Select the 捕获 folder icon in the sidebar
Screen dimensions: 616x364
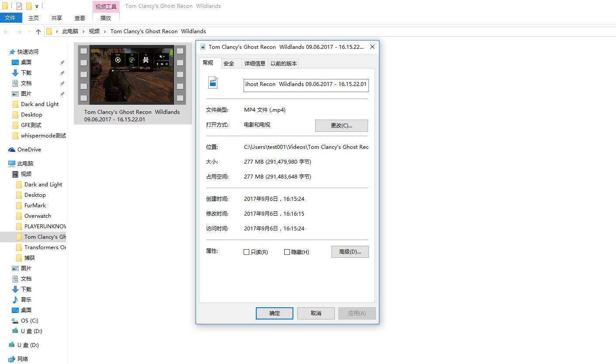[x=19, y=258]
